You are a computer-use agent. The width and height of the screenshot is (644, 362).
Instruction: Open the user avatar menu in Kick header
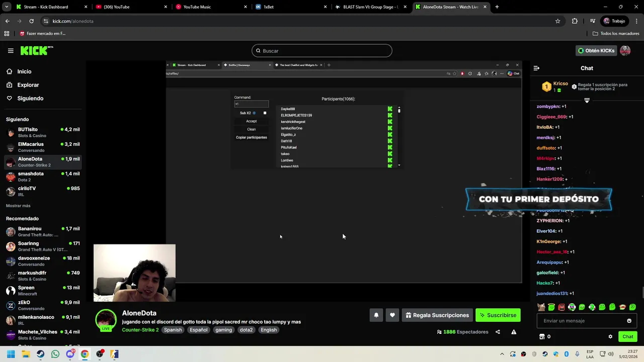(x=625, y=51)
